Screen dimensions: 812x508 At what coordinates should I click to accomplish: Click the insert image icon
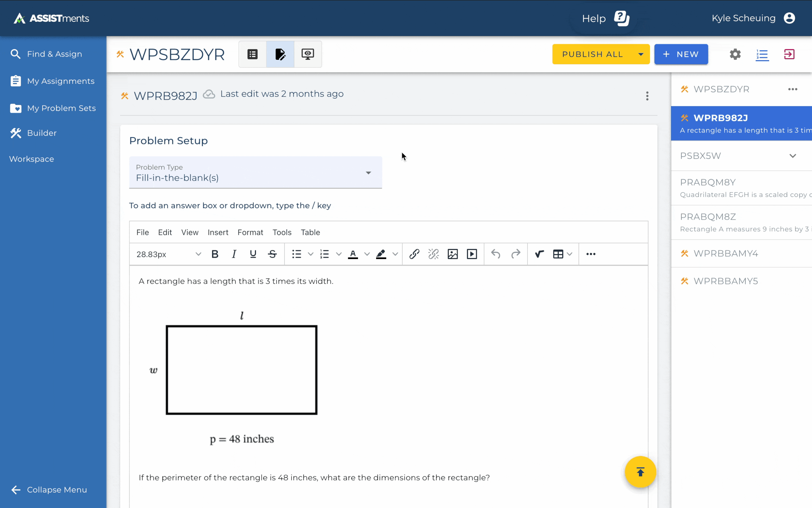point(452,254)
